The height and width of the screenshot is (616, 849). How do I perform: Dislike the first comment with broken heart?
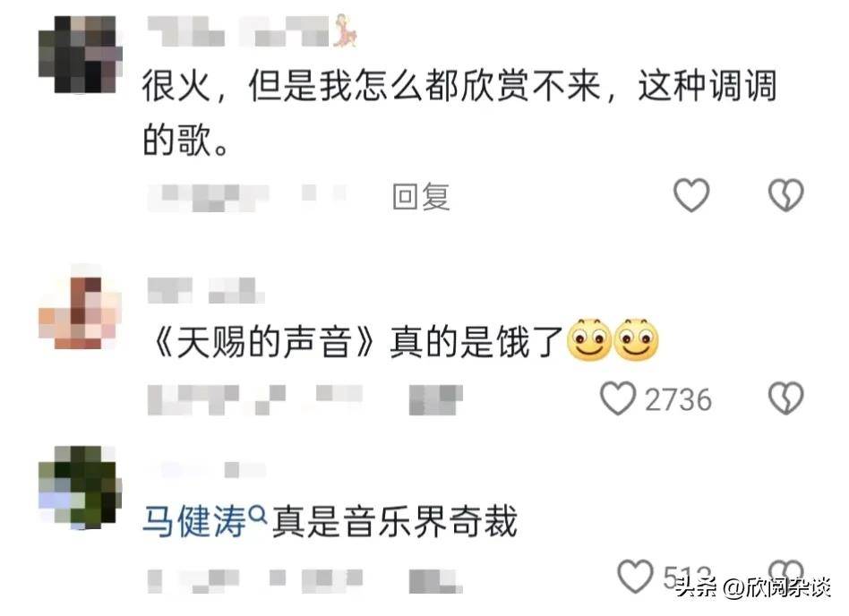point(786,195)
